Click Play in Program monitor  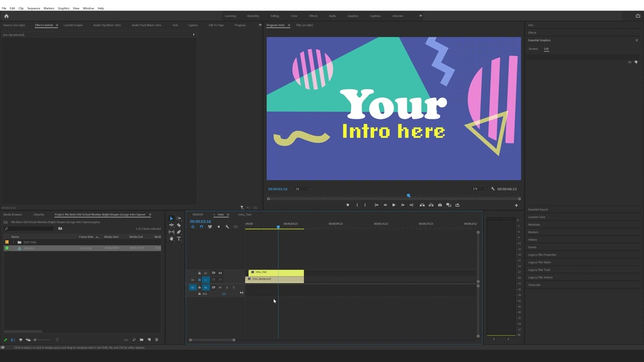(393, 205)
